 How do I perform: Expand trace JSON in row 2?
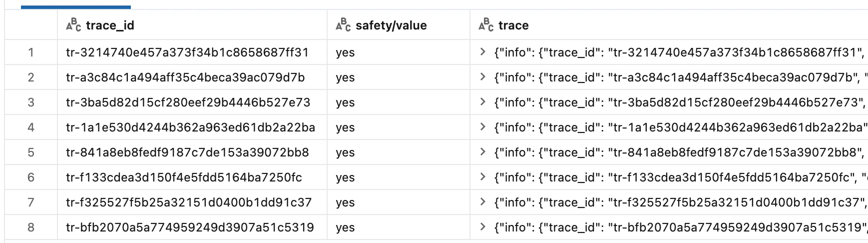click(482, 77)
